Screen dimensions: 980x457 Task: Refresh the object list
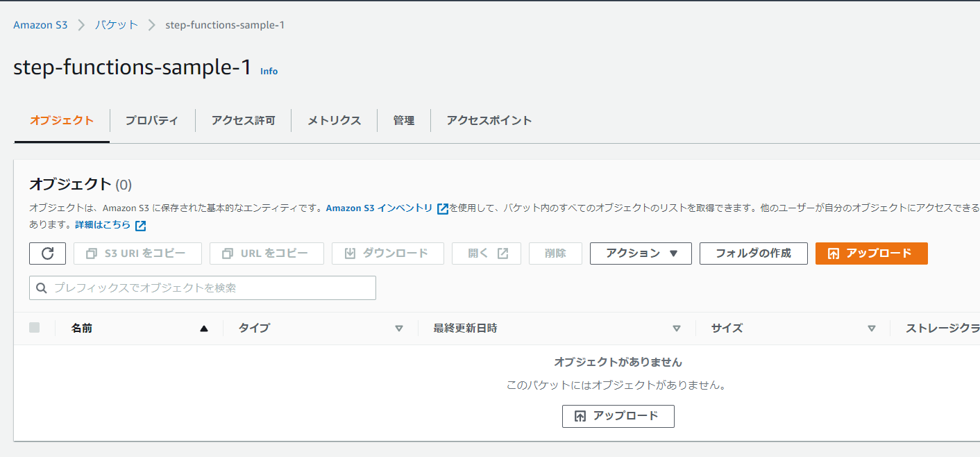(47, 253)
